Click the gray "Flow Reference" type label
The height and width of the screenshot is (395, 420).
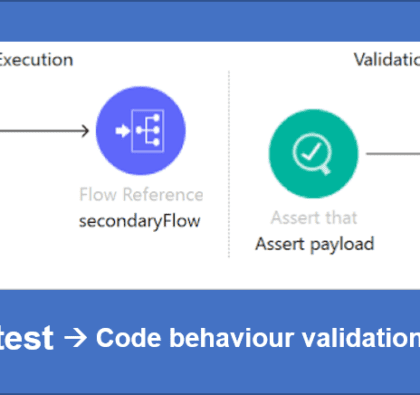141,195
